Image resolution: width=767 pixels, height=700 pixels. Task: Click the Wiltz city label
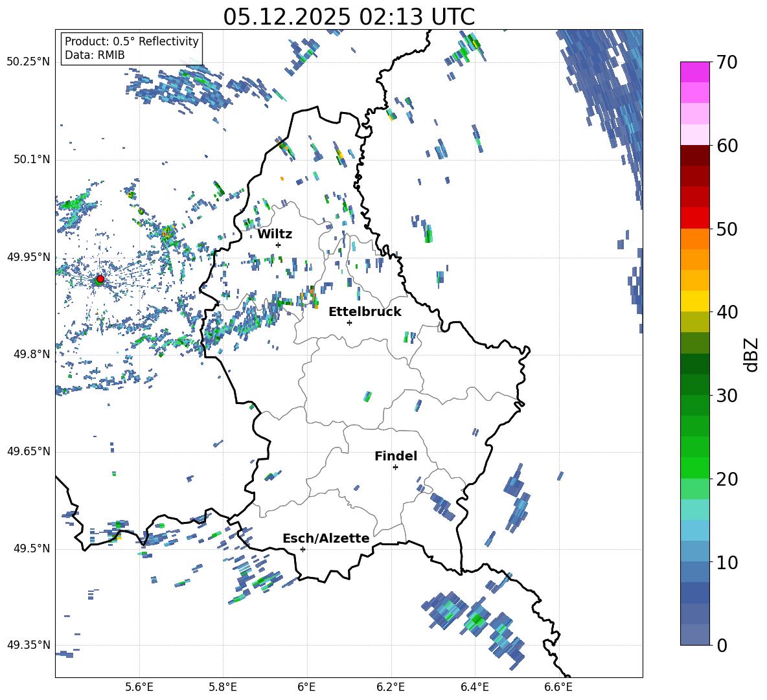pos(275,234)
